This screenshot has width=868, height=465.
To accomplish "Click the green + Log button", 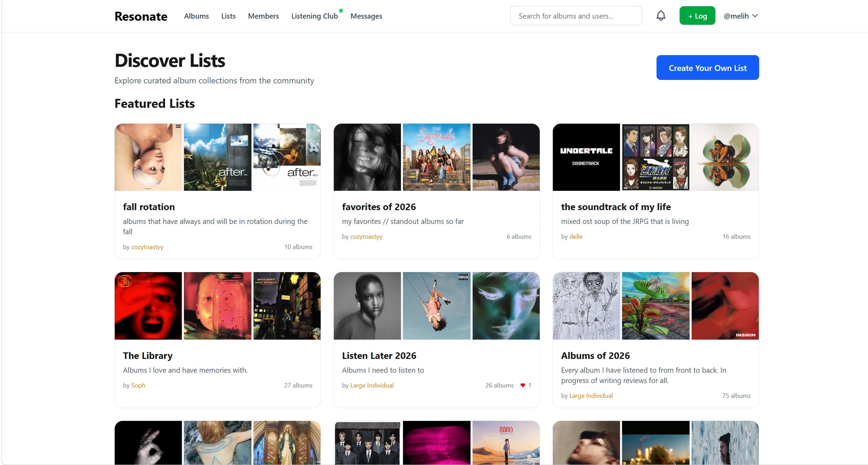I will tap(697, 16).
